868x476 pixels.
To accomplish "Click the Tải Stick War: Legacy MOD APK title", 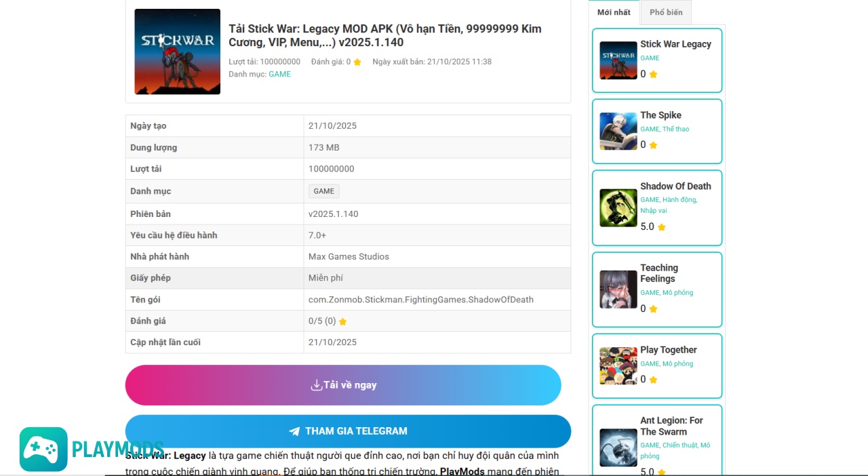I will click(x=385, y=35).
